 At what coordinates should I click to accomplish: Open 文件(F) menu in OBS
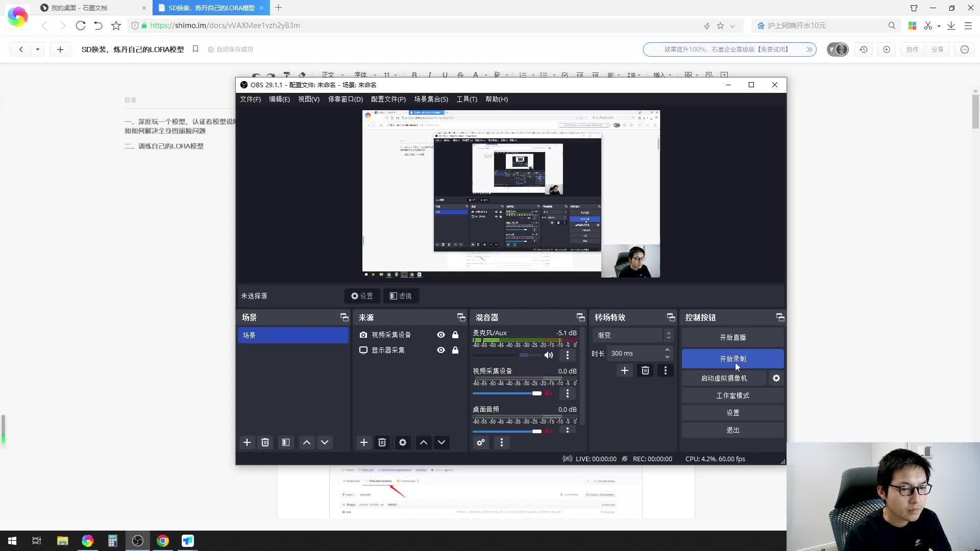point(251,99)
